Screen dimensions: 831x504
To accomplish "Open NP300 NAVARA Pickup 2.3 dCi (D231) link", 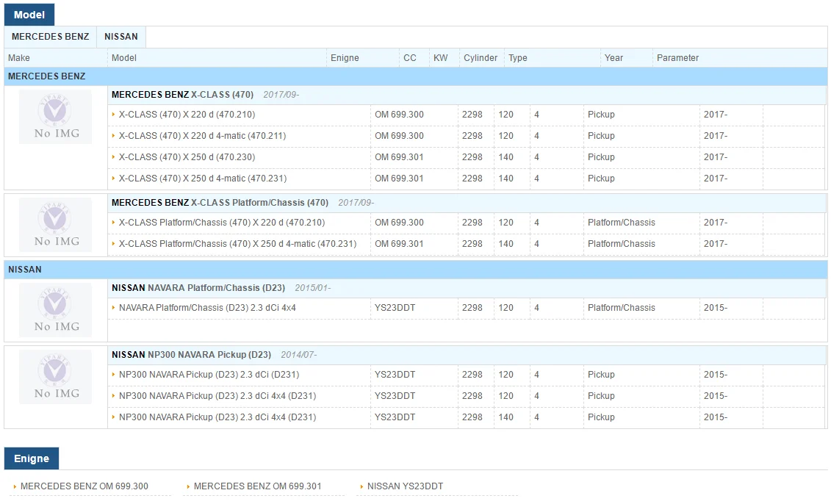I will pos(209,374).
